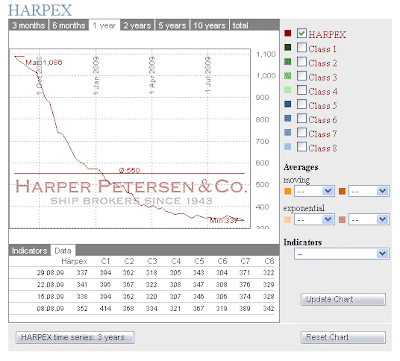The width and height of the screenshot is (400, 361).
Task: Open the second moving average dropdown
Action: click(368, 191)
